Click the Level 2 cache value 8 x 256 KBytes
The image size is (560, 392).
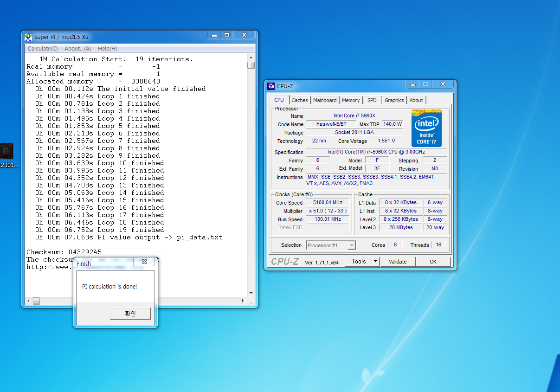click(x=401, y=219)
